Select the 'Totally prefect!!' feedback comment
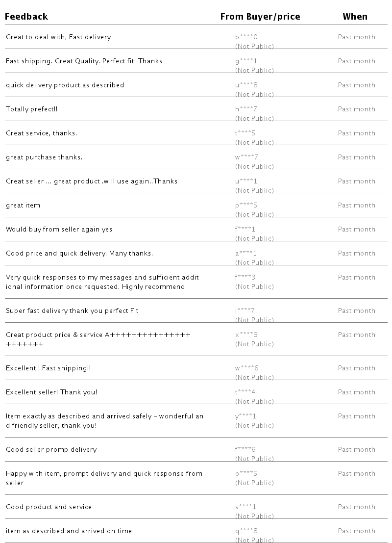 (x=32, y=109)
